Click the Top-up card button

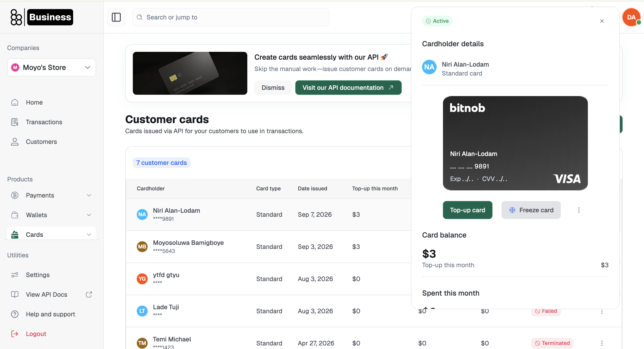[468, 210]
